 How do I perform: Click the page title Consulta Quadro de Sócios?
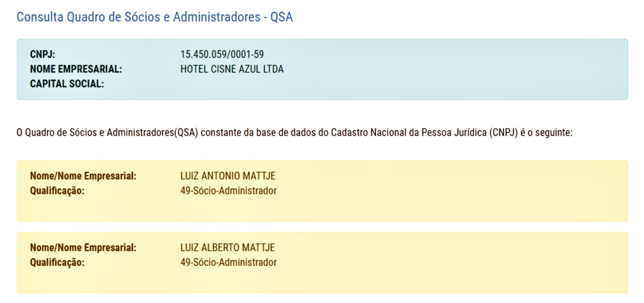coord(154,17)
